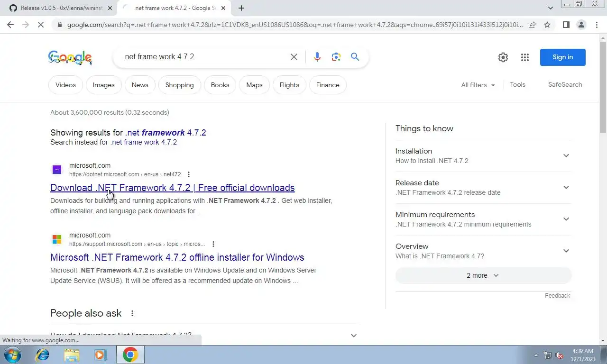Click the Windows Start button
607x364 pixels.
(x=12, y=355)
